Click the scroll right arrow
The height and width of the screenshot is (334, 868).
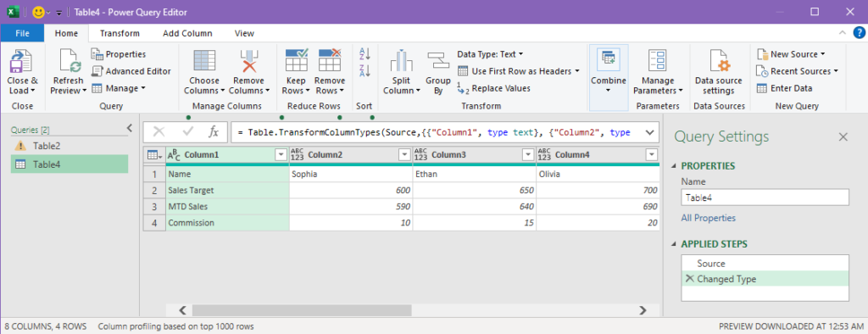[643, 310]
